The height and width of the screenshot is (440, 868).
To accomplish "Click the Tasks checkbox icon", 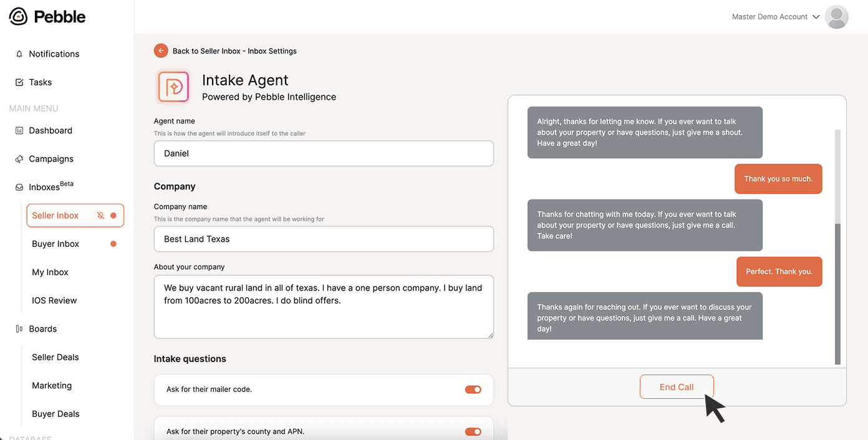I will point(19,82).
